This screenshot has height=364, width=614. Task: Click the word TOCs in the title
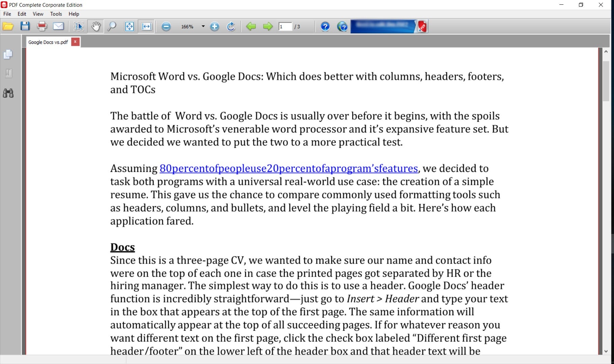[x=143, y=90]
